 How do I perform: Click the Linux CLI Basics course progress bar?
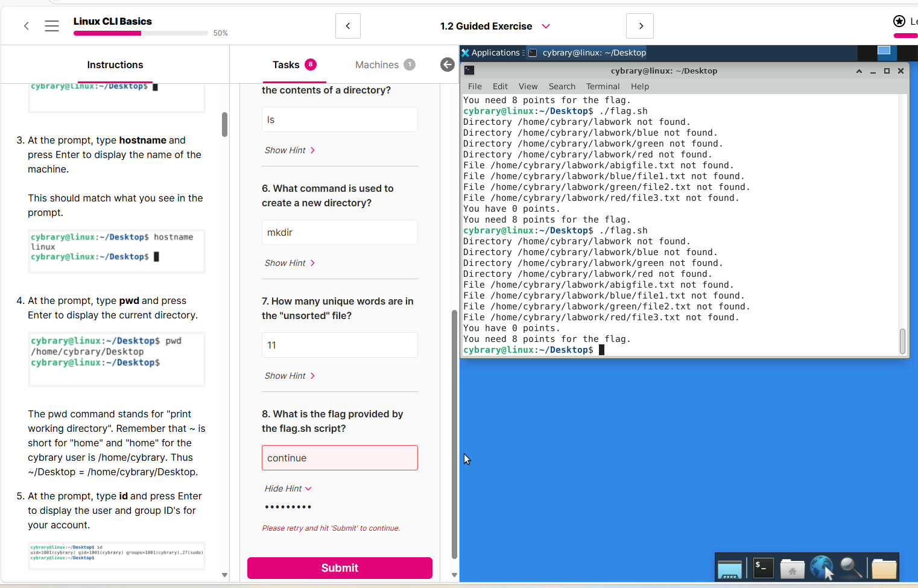coord(141,33)
